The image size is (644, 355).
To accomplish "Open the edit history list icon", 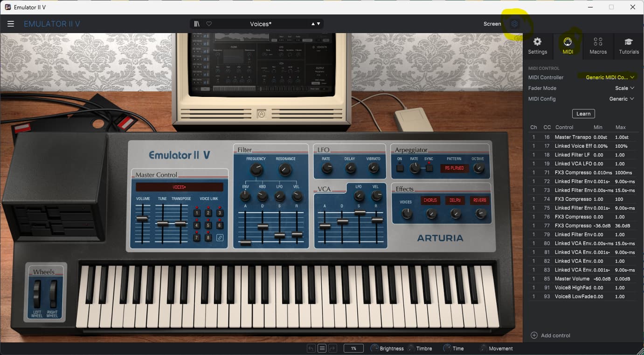I will pyautogui.click(x=322, y=348).
